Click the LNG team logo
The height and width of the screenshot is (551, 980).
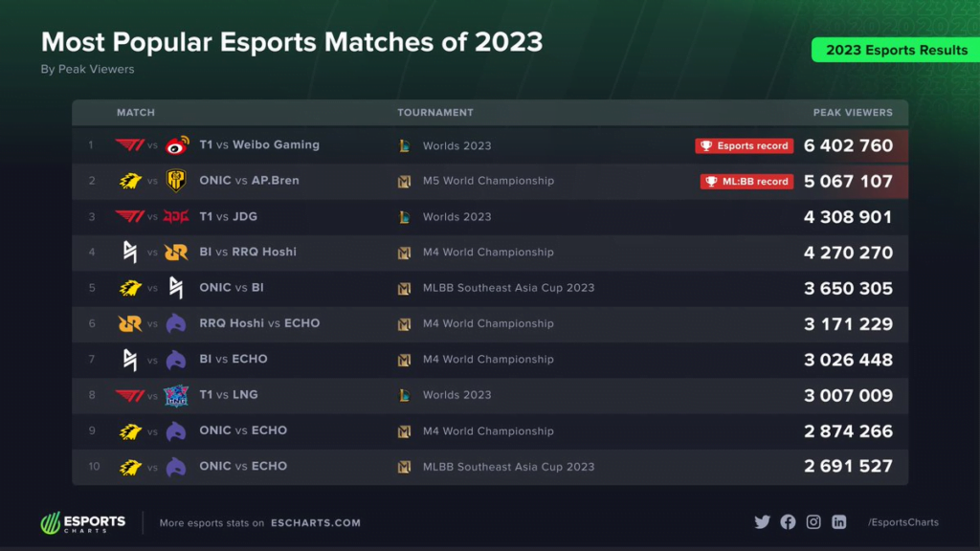[x=176, y=395]
